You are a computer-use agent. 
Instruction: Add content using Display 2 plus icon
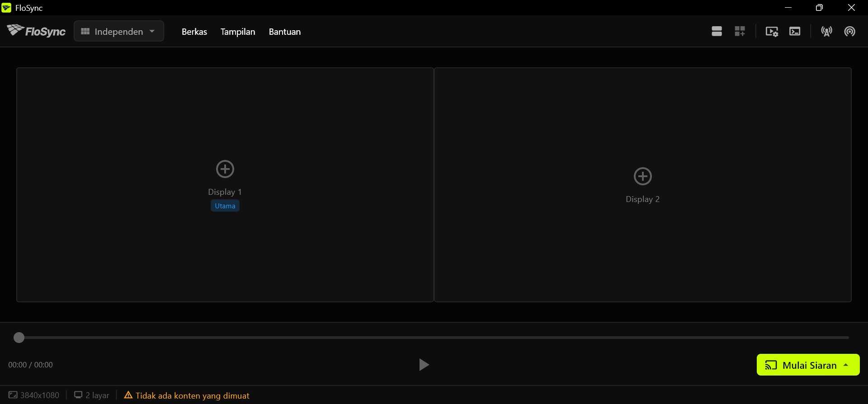643,176
